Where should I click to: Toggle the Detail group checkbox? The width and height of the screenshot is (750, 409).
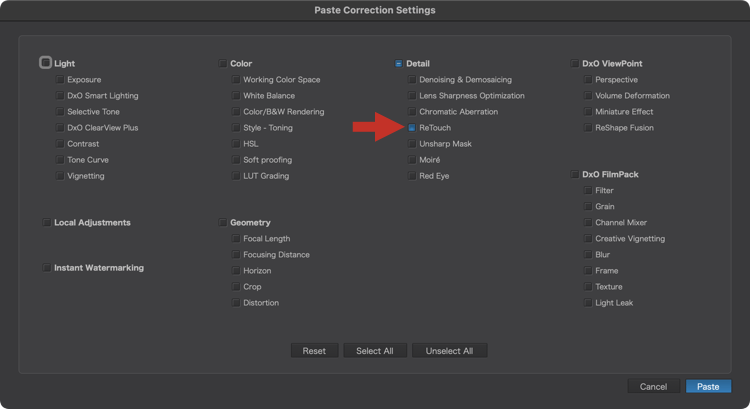(398, 63)
